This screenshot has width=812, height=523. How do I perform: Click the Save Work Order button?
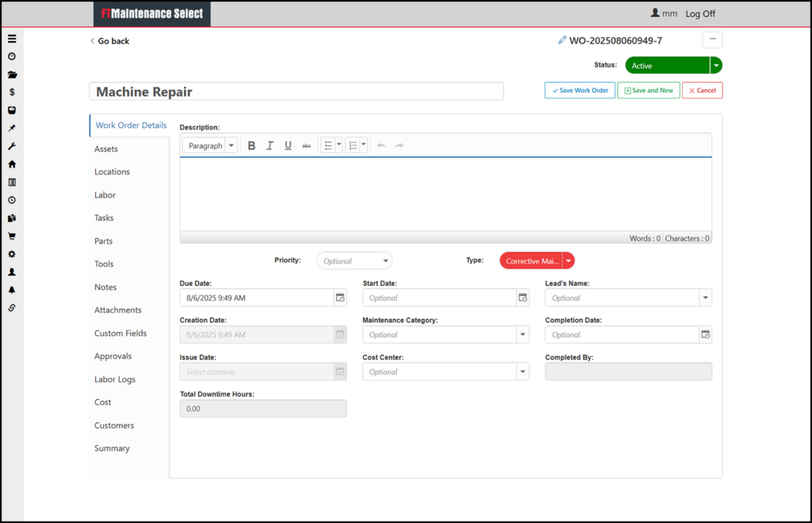tap(580, 90)
